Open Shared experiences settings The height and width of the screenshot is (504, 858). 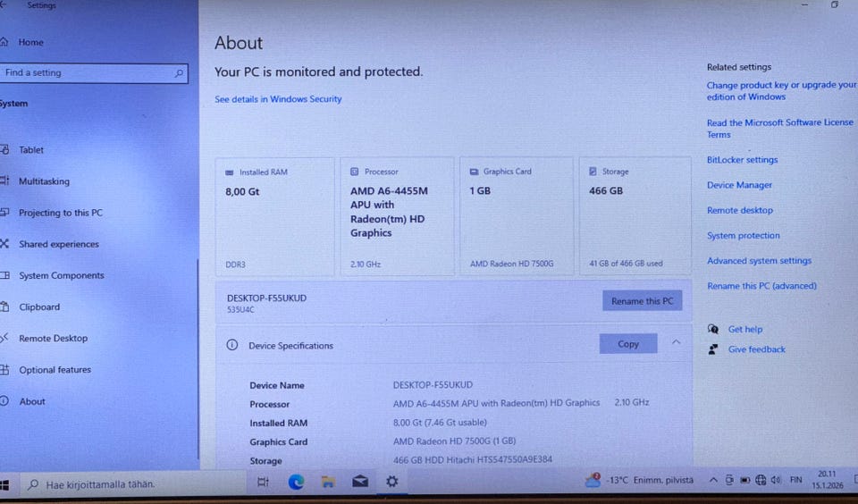(x=59, y=244)
